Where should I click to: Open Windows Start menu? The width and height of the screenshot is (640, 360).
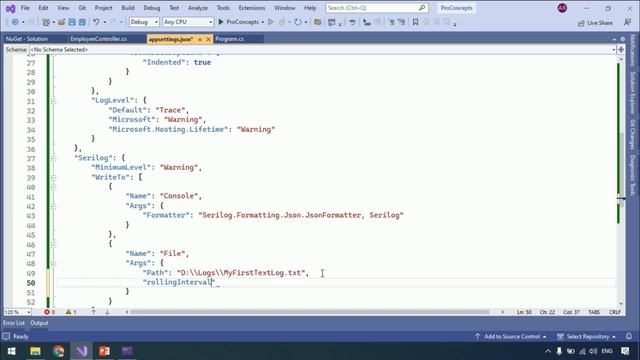[x=11, y=351]
